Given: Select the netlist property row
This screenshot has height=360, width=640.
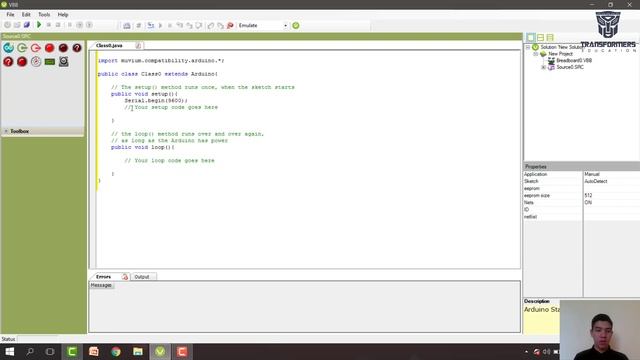Looking at the screenshot, I should pyautogui.click(x=581, y=217).
